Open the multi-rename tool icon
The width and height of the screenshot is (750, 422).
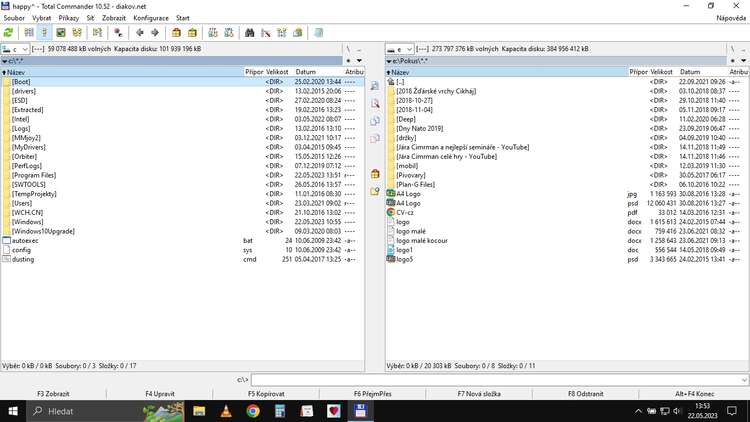265,33
